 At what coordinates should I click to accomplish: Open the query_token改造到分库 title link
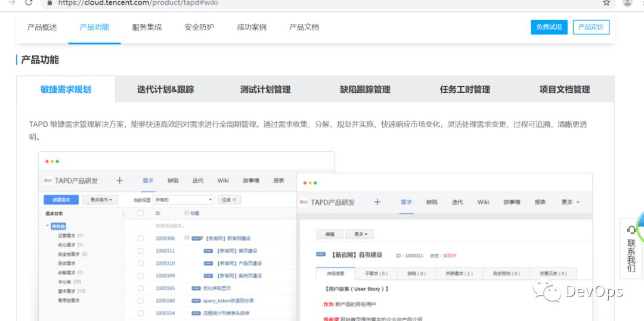click(x=229, y=301)
